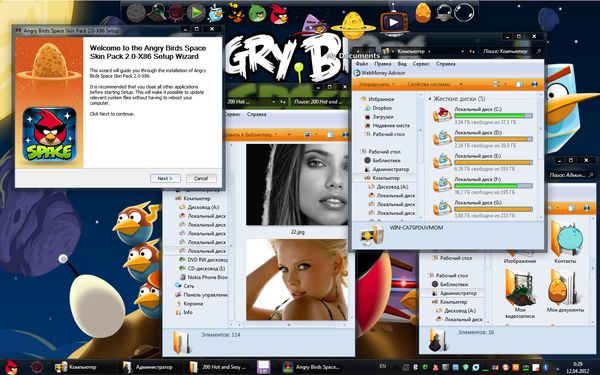600x375 pixels.
Task: Click the computer name WIN-CA7SPDUVMOM in the details pane
Action: coord(416,228)
